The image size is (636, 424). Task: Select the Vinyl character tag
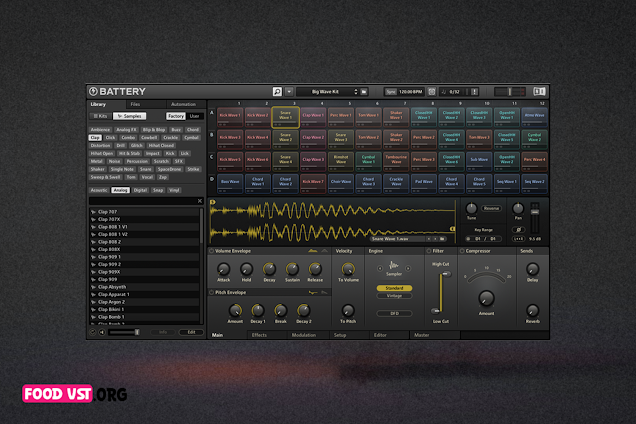(x=174, y=190)
